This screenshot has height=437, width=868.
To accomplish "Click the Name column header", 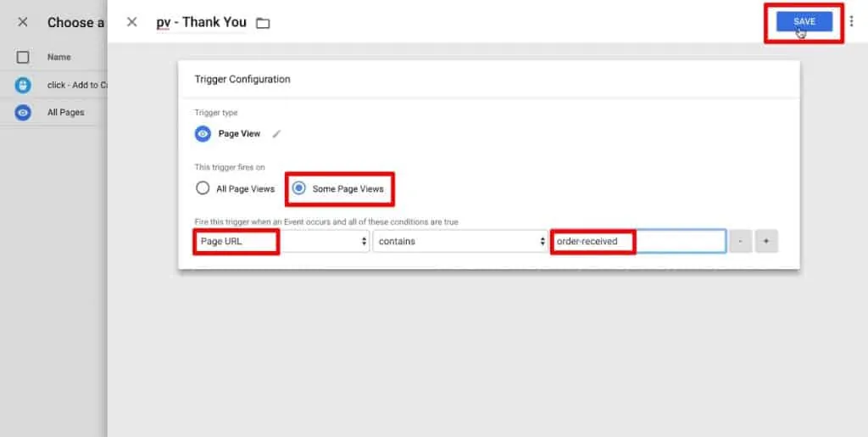I will [x=58, y=57].
